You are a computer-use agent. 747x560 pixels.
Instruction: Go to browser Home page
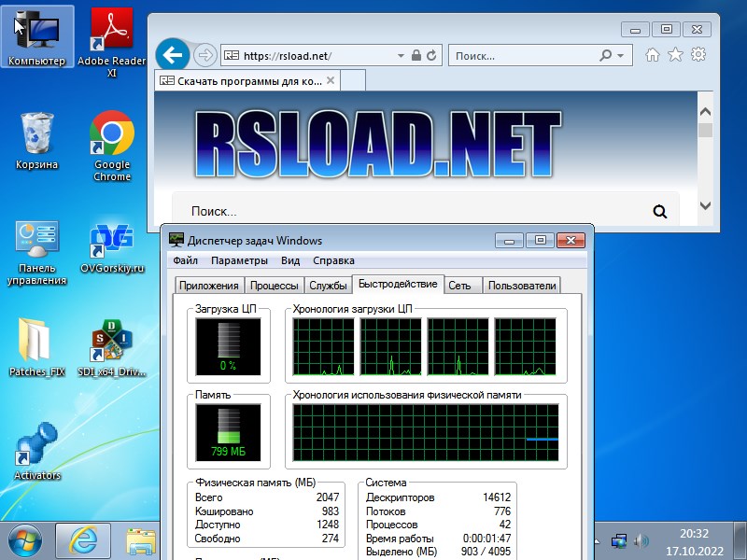[652, 55]
